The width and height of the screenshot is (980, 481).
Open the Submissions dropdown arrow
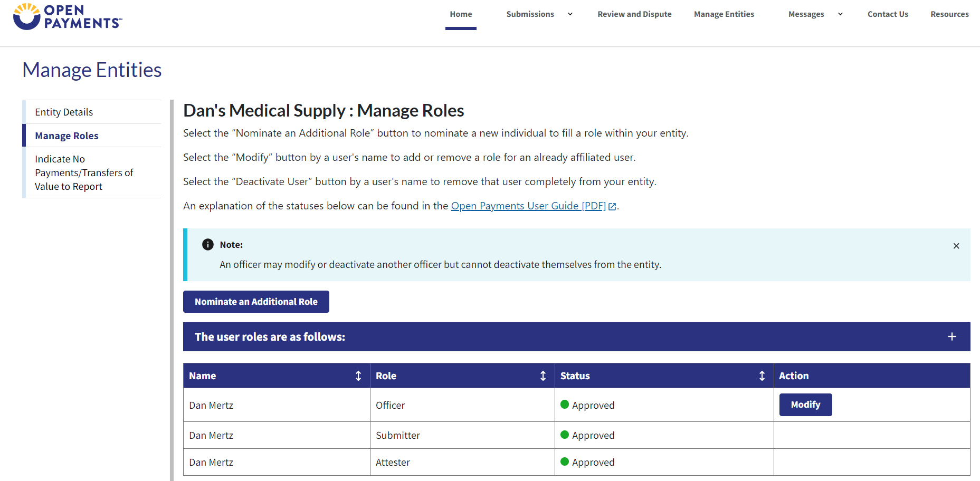pyautogui.click(x=570, y=14)
